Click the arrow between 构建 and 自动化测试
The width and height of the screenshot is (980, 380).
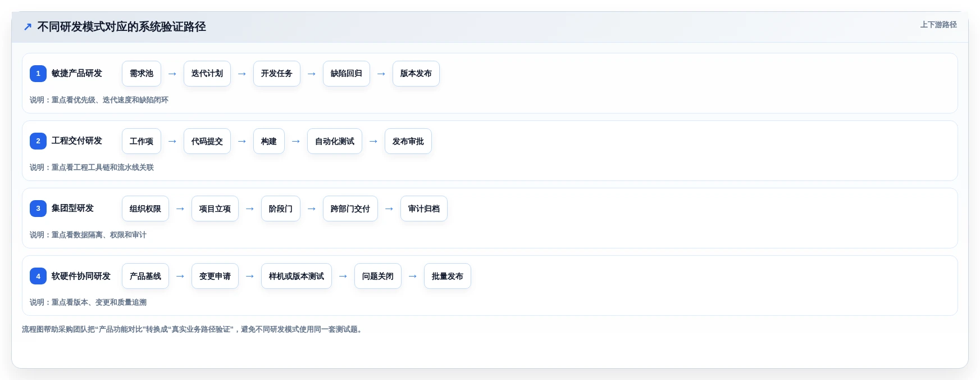pyautogui.click(x=296, y=141)
